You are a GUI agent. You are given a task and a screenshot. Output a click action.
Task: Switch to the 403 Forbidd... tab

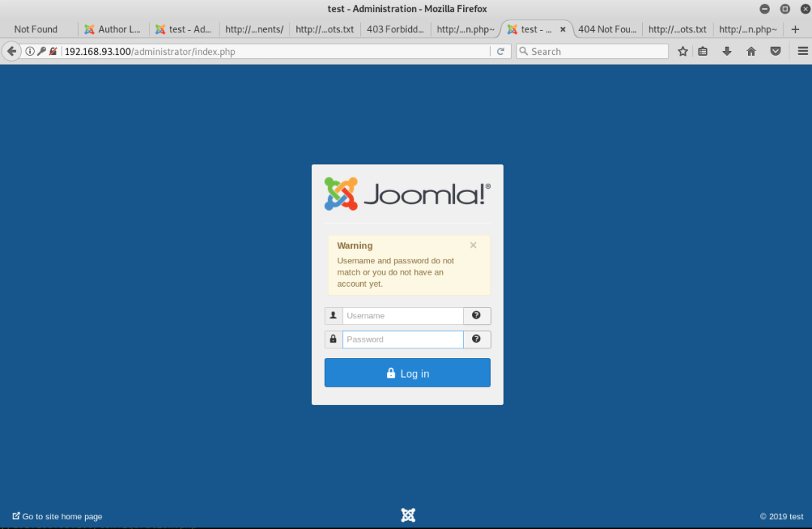pos(395,29)
